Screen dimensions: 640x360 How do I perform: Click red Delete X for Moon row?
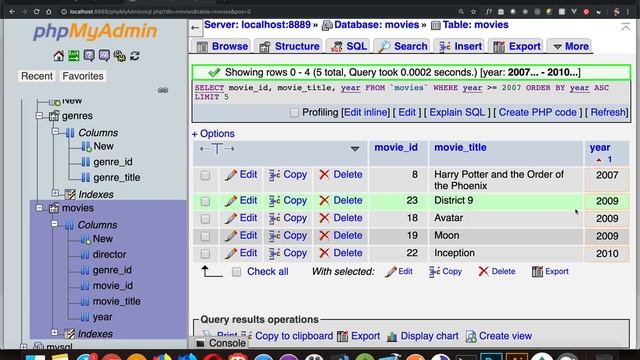324,236
